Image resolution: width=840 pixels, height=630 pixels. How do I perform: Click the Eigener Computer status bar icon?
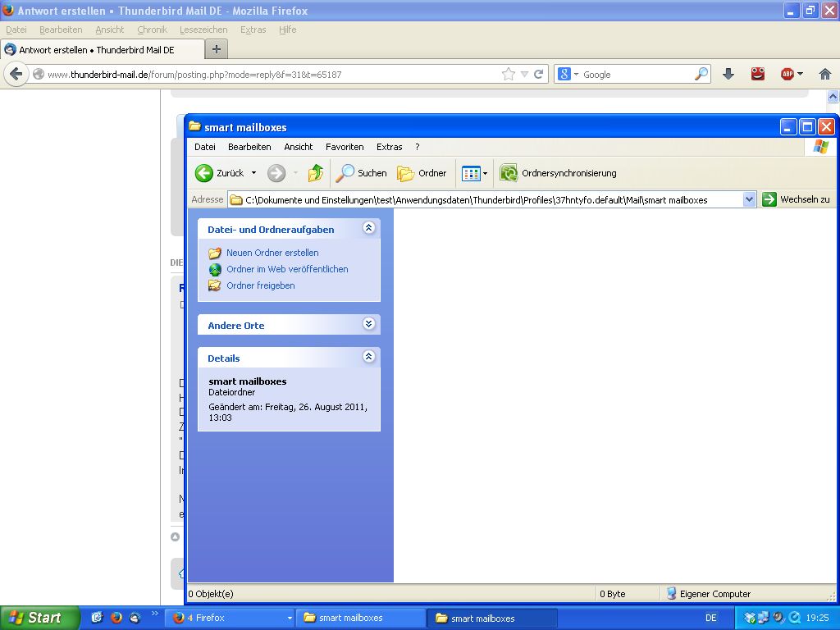pos(671,593)
